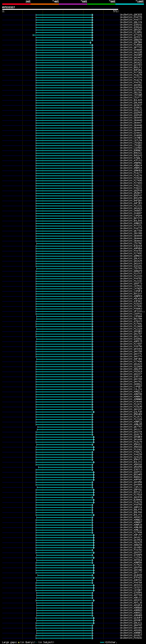Click the UniRef100_P15194 label

pyautogui.click(x=131, y=178)
